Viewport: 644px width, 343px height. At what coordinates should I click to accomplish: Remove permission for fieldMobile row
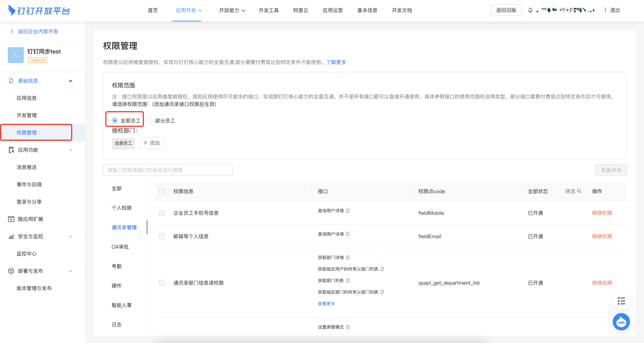[x=602, y=213]
